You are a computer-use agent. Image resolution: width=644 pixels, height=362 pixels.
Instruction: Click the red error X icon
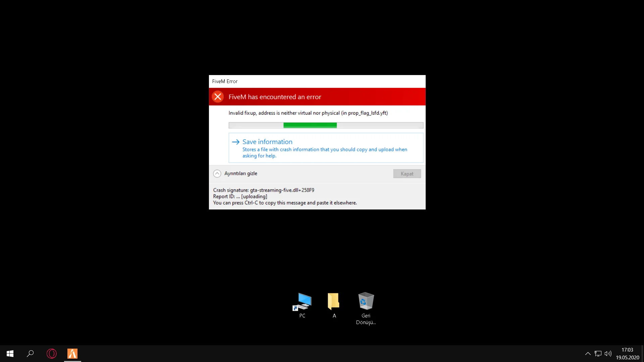218,97
